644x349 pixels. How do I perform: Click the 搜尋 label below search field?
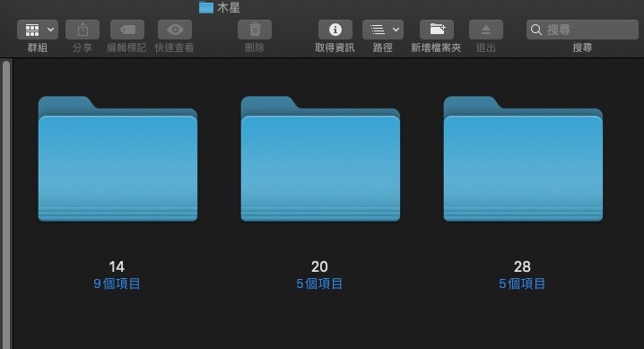coord(582,48)
